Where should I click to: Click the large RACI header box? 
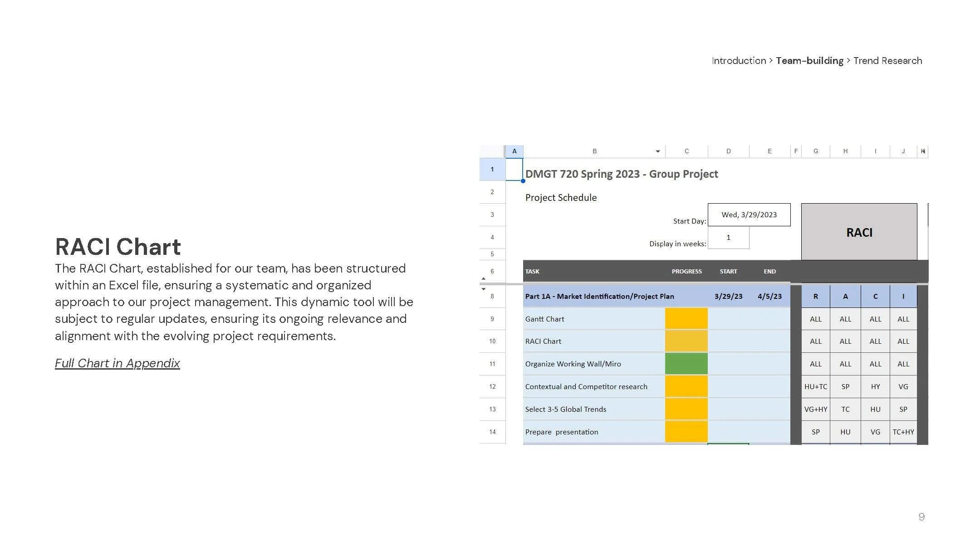(x=858, y=232)
